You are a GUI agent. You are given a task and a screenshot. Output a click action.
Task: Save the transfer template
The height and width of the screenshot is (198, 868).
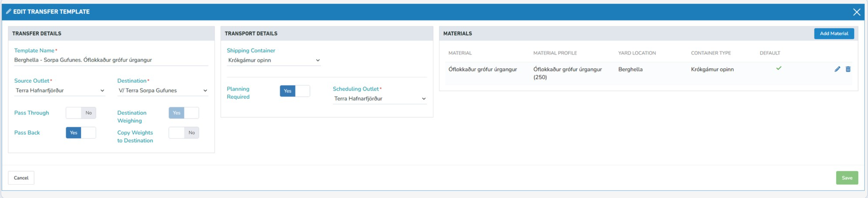847,178
